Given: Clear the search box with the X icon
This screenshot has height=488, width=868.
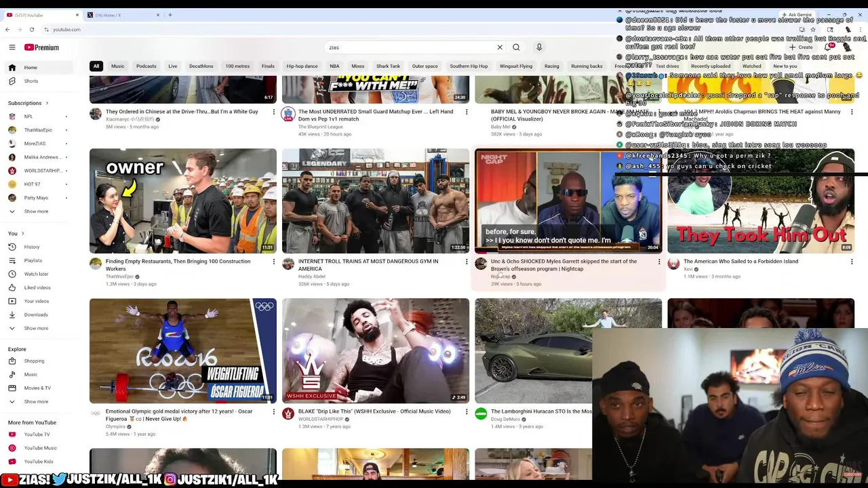Looking at the screenshot, I should 500,47.
